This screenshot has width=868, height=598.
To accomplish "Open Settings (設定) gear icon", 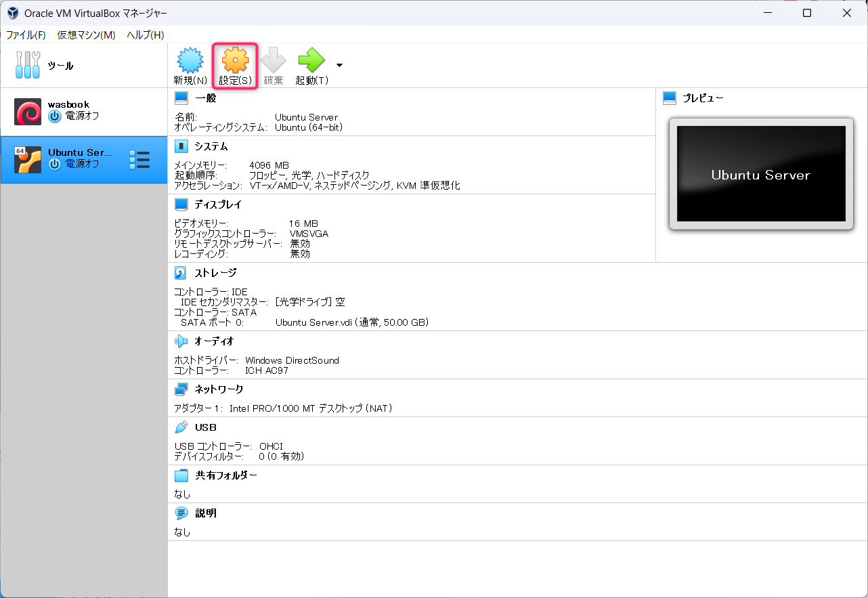I will (235, 61).
